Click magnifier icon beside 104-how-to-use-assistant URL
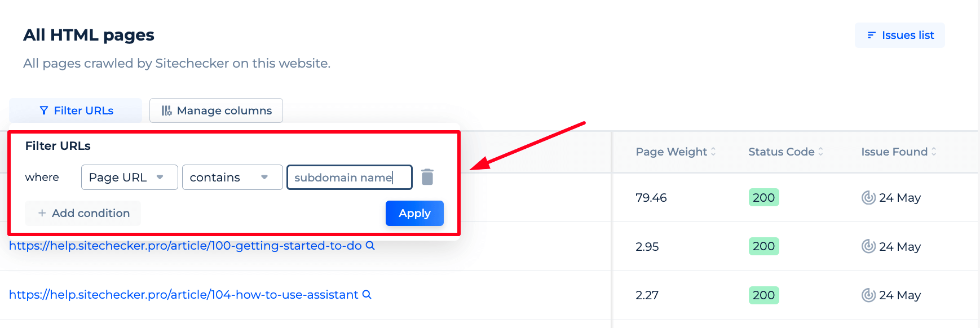Screen dimensions: 980x328 367,295
